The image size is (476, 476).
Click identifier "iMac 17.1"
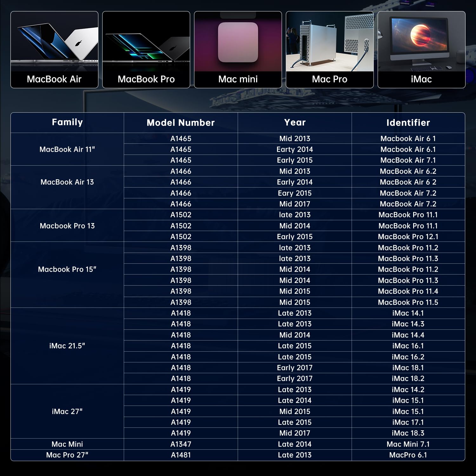pos(408,422)
